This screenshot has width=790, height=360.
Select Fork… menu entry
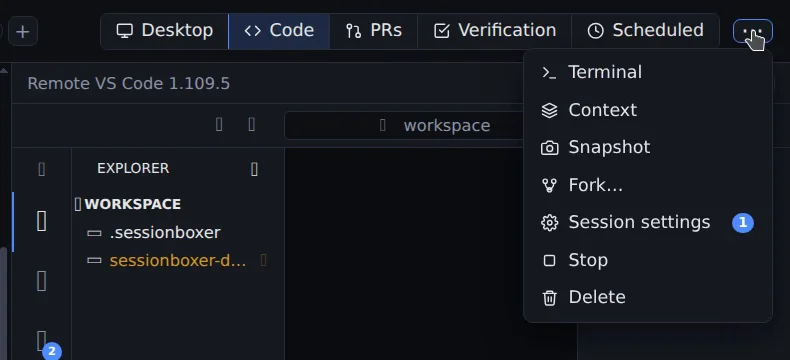[647, 185]
